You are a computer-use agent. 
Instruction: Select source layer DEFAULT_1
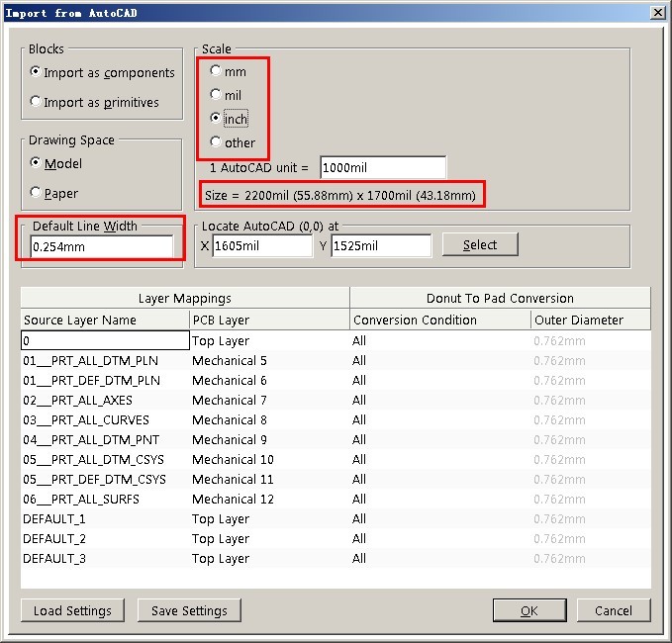(105, 518)
